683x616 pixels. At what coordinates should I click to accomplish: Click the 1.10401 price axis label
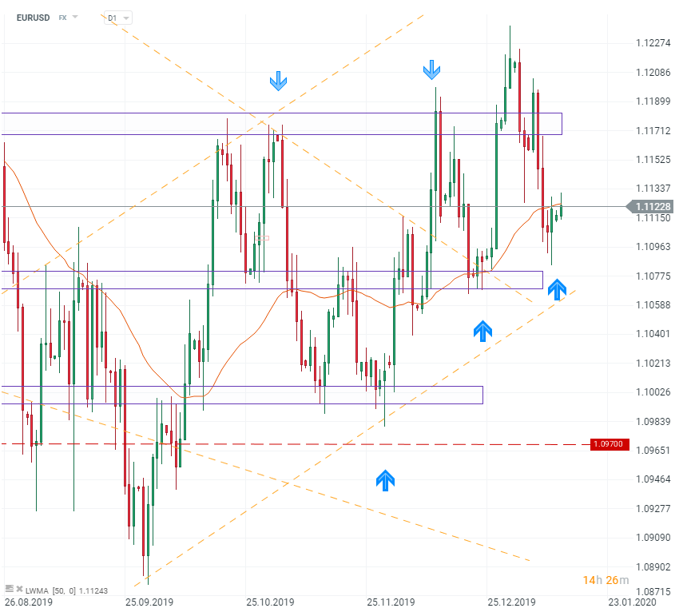point(653,334)
